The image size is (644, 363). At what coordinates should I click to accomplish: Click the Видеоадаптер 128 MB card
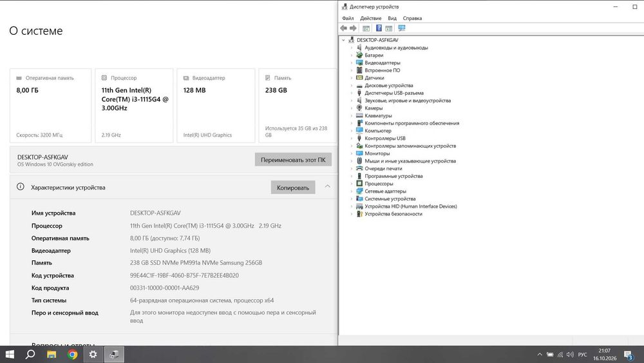[x=216, y=106]
